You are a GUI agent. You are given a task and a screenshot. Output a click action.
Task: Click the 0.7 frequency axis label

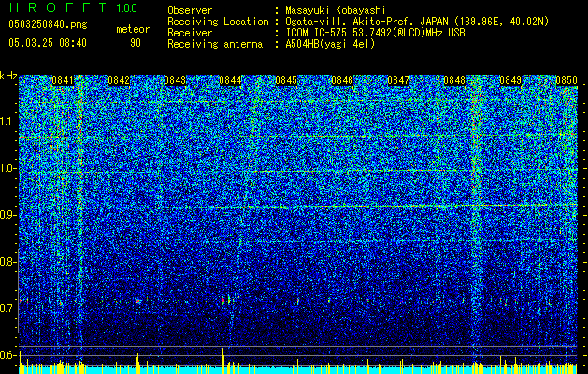point(8,309)
